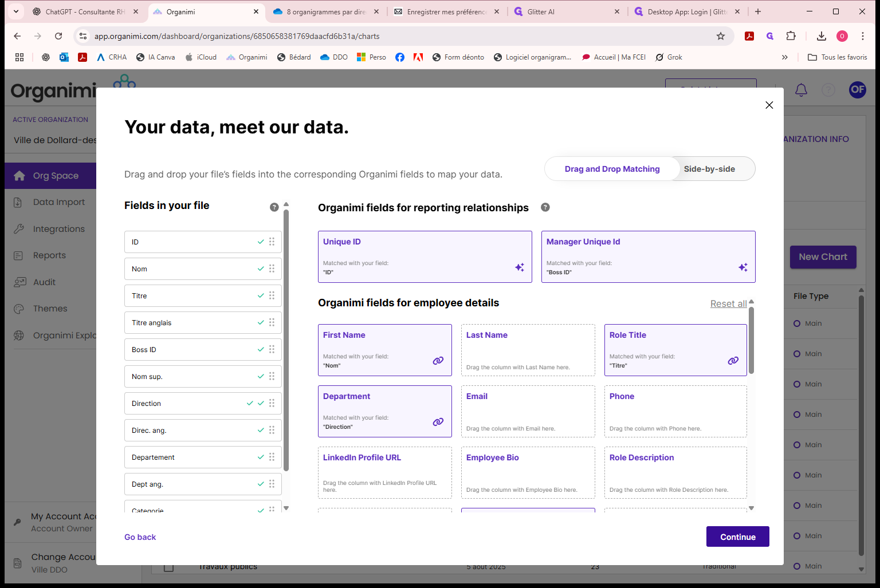Expand hidden bookmarks chevron

(x=785, y=57)
